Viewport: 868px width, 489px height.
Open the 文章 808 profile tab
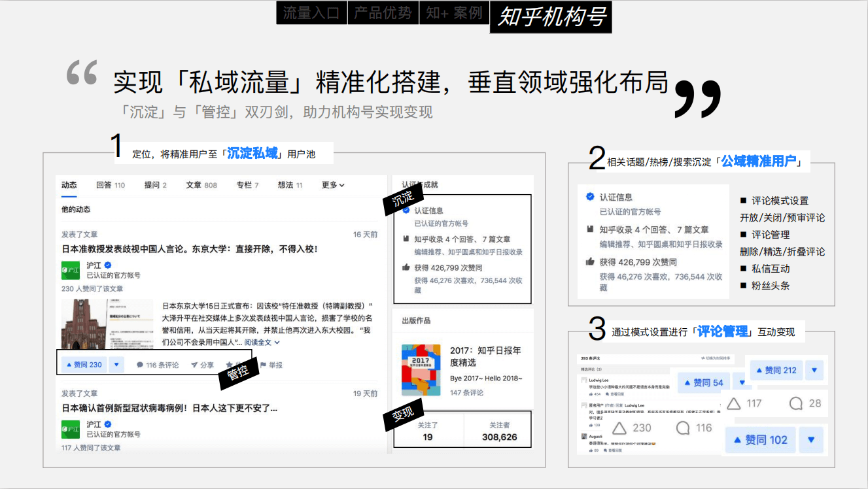(201, 185)
